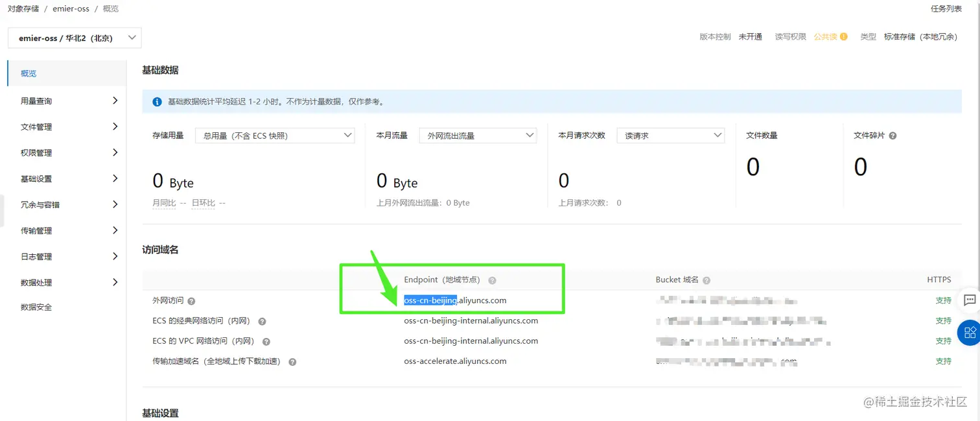Click the 公共读 permission label
Viewport: 980px width, 421px height.
pos(826,37)
